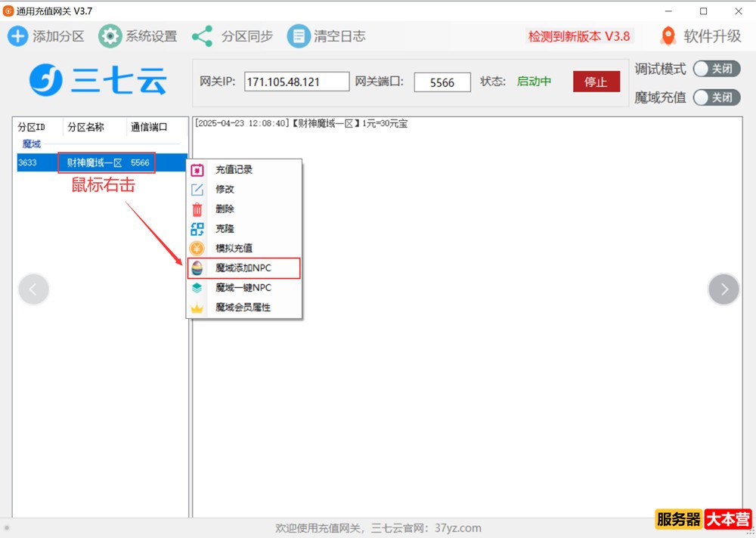This screenshot has width=756, height=538.
Task: Open System Settings (系统设置) gear icon
Action: click(110, 36)
